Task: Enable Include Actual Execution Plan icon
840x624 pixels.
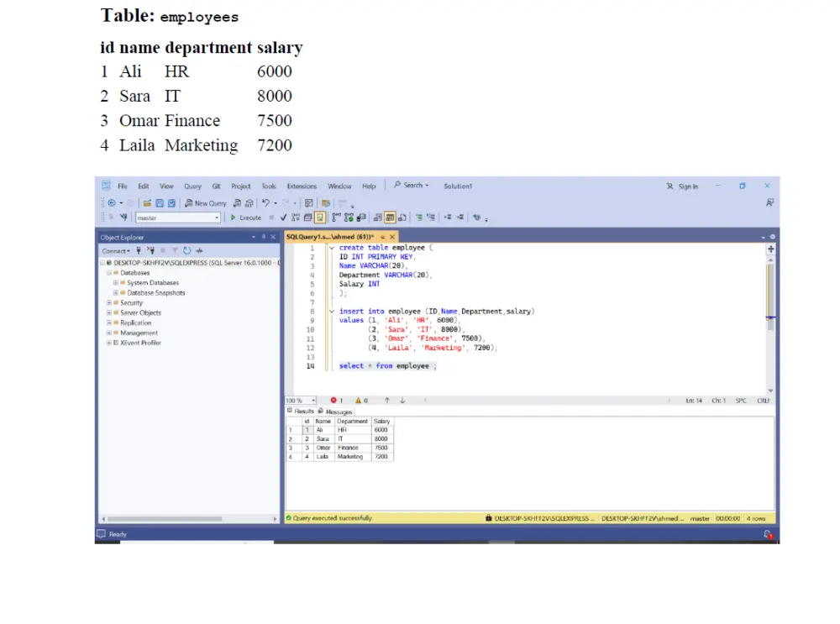Action: [x=335, y=217]
